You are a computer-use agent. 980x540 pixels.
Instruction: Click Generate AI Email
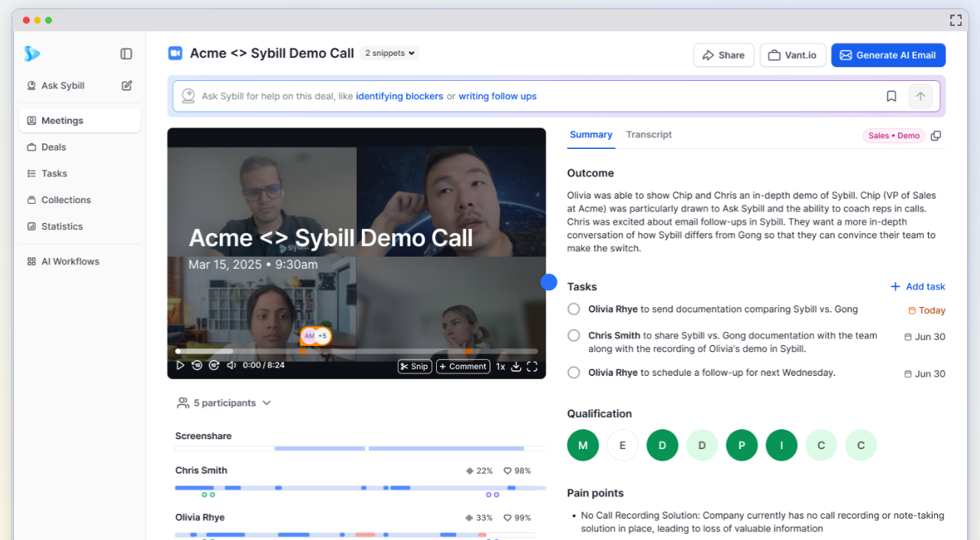pos(888,55)
